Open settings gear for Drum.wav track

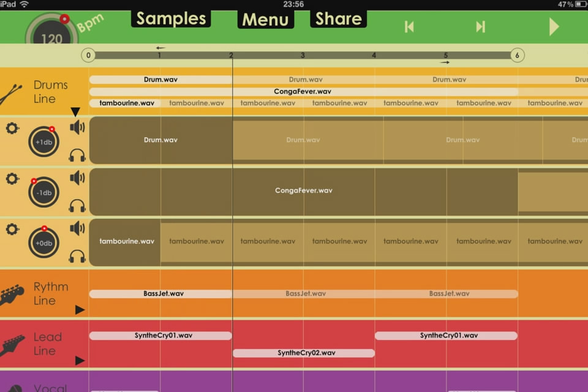[12, 129]
